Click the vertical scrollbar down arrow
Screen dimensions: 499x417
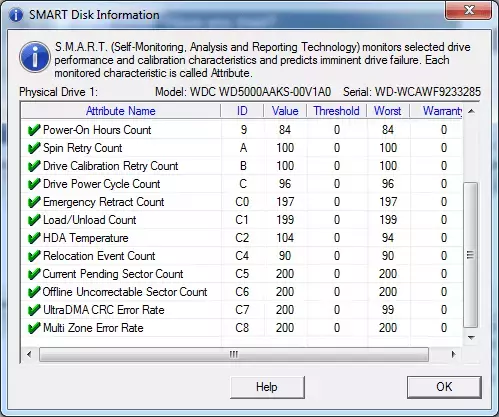pos(471,338)
